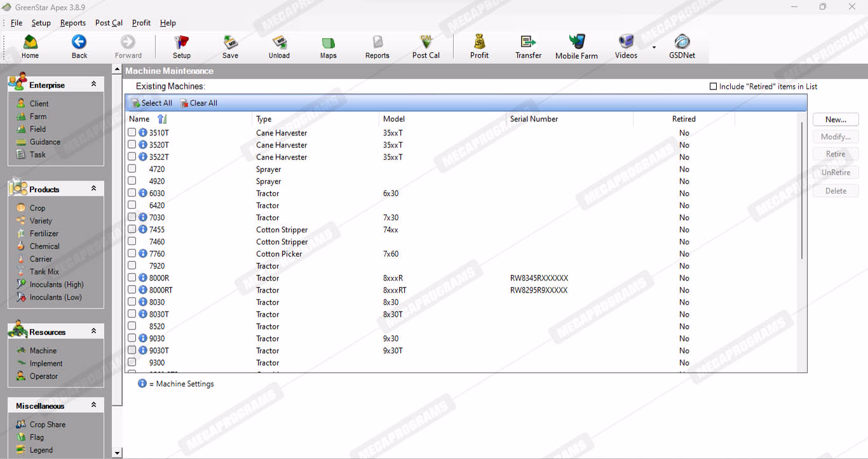868x459 pixels.
Task: Open the Help menu
Action: click(168, 23)
